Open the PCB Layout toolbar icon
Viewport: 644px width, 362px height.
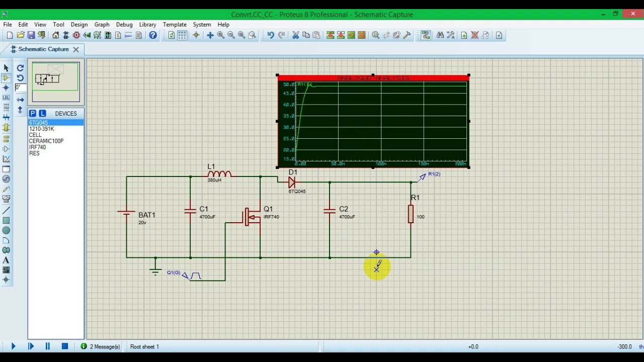click(x=76, y=35)
